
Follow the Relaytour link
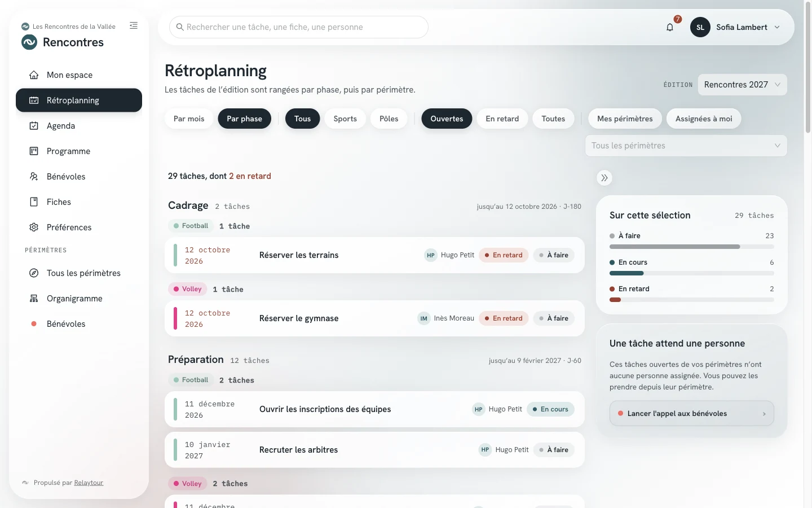[89, 483]
